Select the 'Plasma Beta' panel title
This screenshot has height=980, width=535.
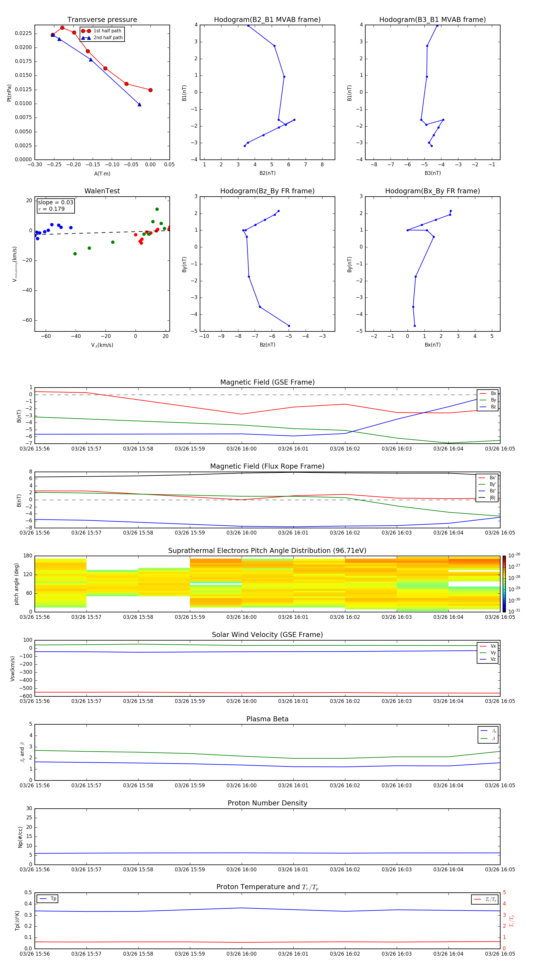click(x=267, y=719)
